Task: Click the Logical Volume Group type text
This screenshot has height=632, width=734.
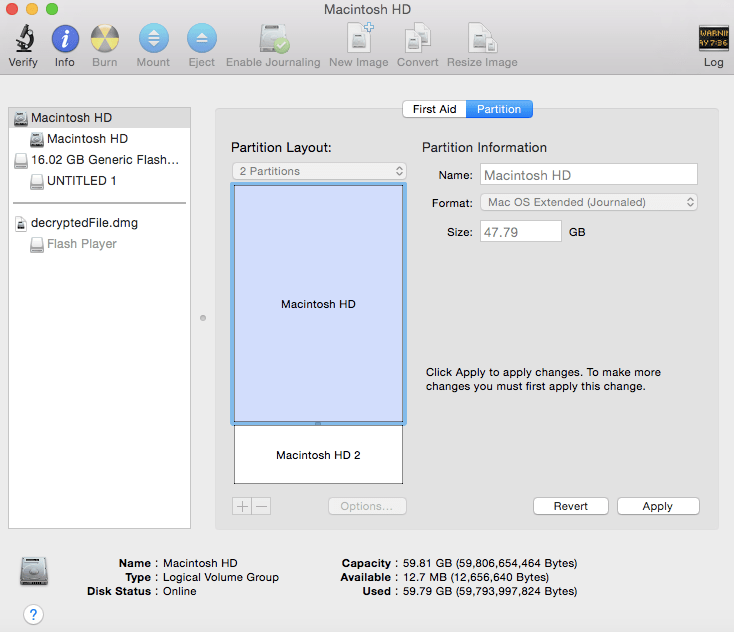Action: point(220,577)
